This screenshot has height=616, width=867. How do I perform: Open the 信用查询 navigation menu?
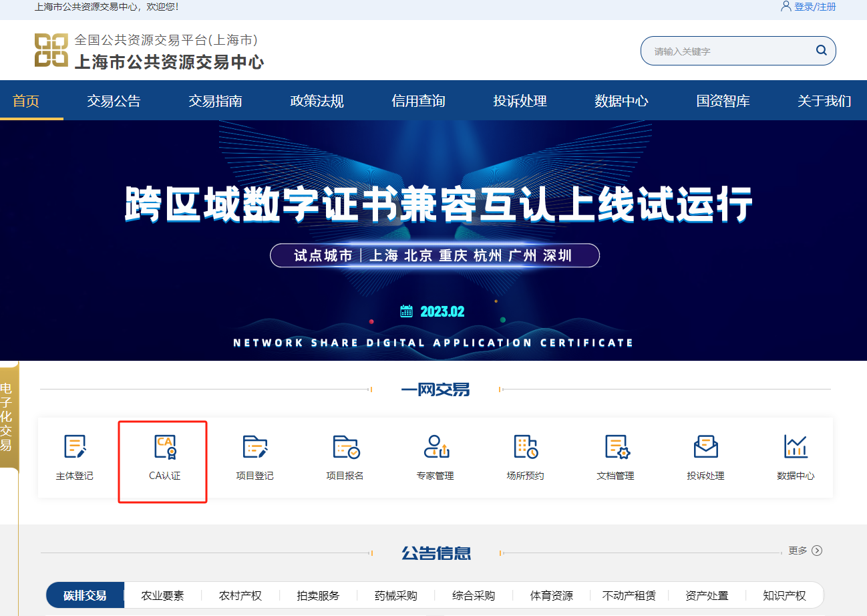[x=418, y=100]
